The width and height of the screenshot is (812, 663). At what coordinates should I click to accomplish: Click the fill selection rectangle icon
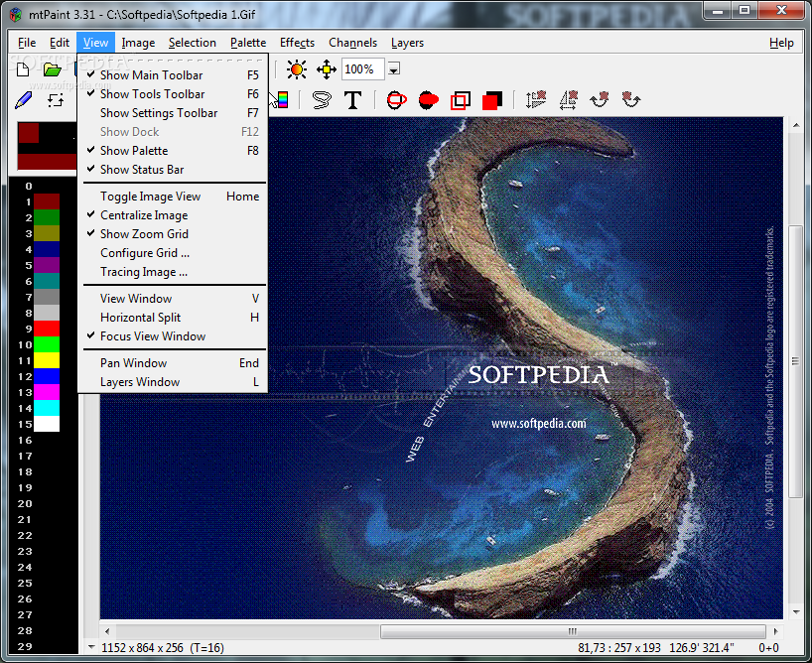coord(492,100)
